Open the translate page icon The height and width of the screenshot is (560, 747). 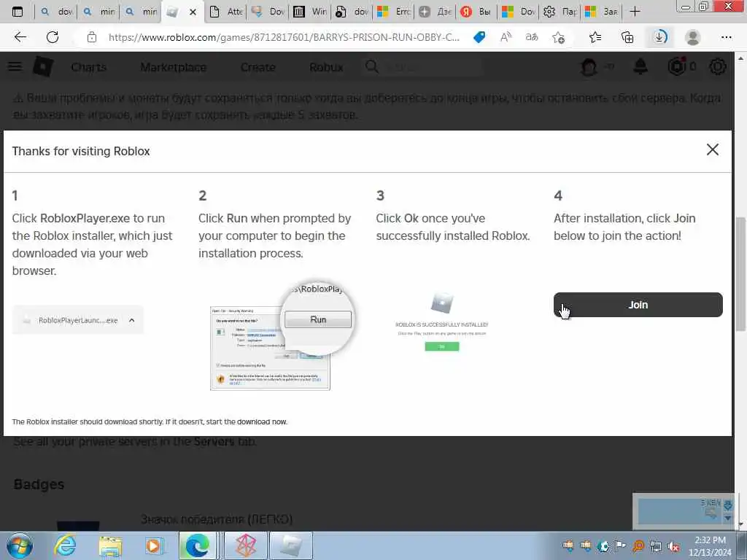tap(532, 37)
